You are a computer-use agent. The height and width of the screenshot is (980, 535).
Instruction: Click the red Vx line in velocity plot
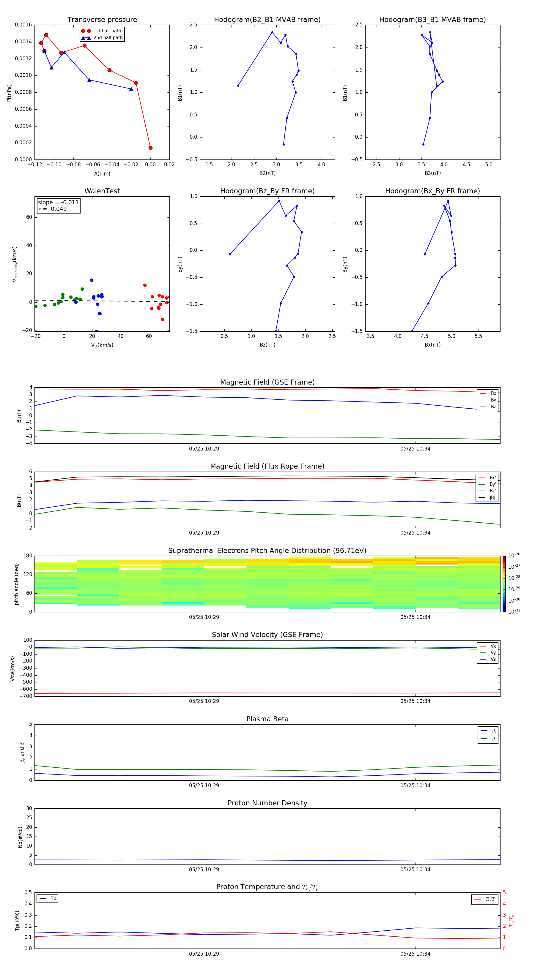(x=267, y=693)
